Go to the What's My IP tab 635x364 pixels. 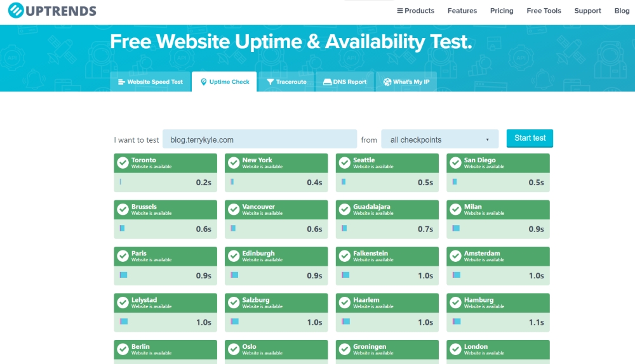[406, 82]
